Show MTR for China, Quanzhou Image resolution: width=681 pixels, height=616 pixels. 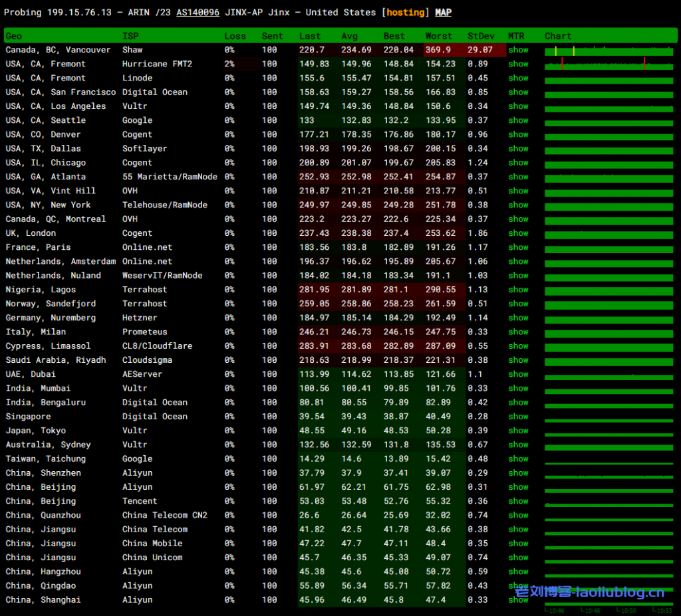(x=518, y=516)
